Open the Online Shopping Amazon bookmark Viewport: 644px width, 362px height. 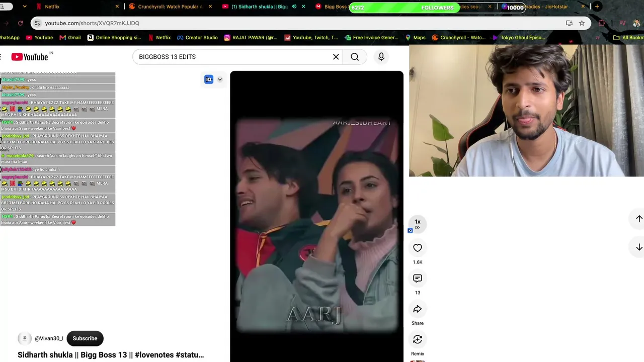pos(114,38)
